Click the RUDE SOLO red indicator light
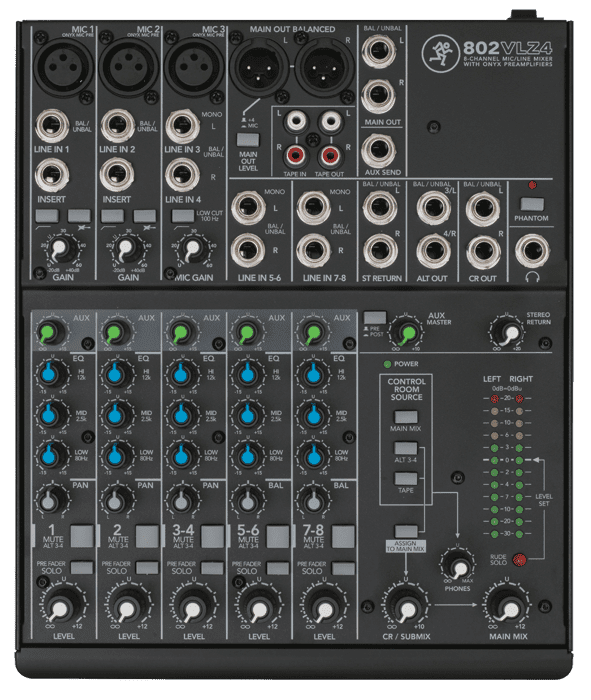The width and height of the screenshot is (591, 700). click(x=519, y=559)
